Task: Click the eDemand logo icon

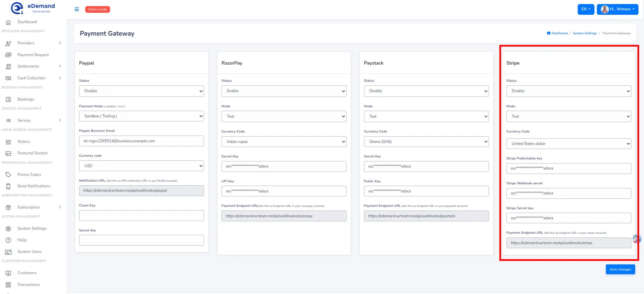Action: point(17,8)
